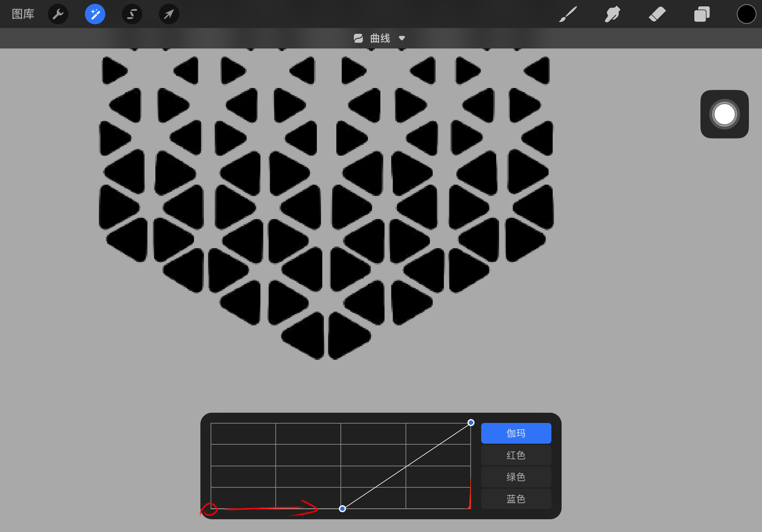The width and height of the screenshot is (762, 532).
Task: Tap the floating white circle button
Action: tap(724, 114)
